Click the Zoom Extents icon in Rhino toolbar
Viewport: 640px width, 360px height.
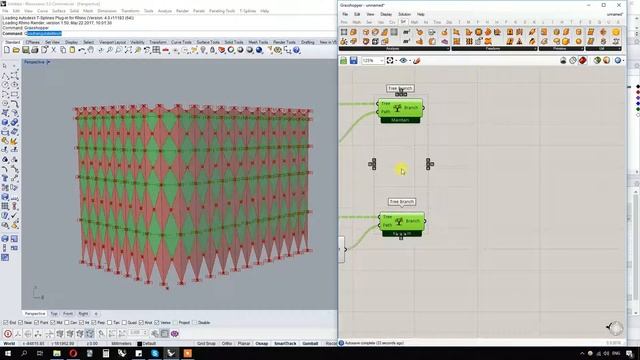coord(128,50)
